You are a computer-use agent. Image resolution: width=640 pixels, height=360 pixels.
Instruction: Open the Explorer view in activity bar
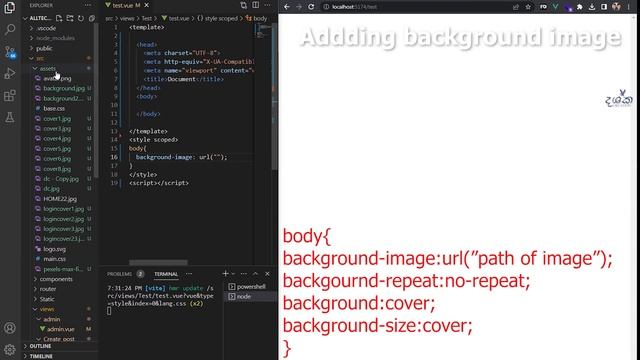click(x=10, y=7)
